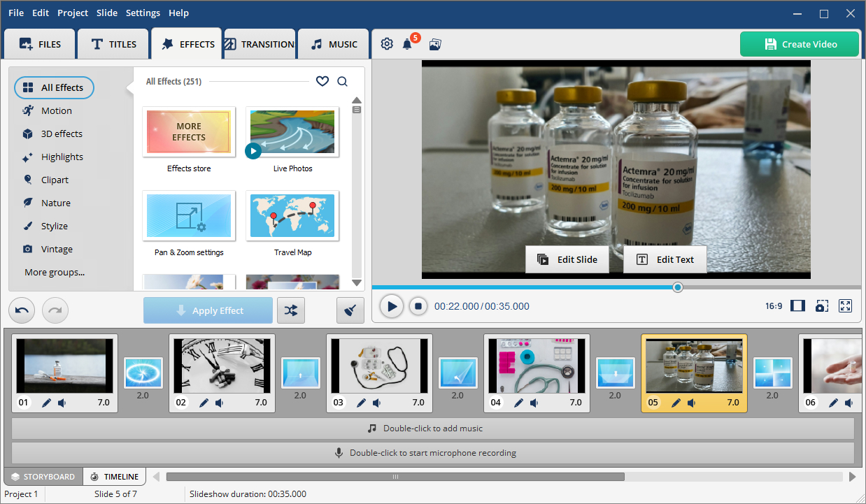This screenshot has height=504, width=866.
Task: Open transition between slides 01 and 02
Action: pos(143,373)
